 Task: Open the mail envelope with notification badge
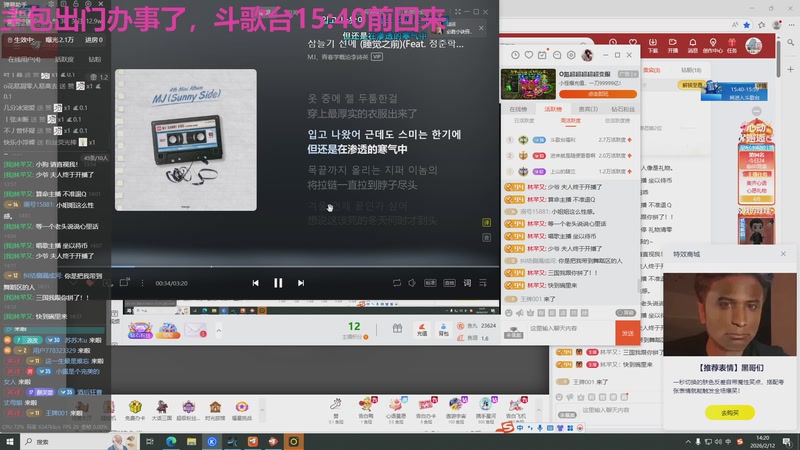(195, 331)
